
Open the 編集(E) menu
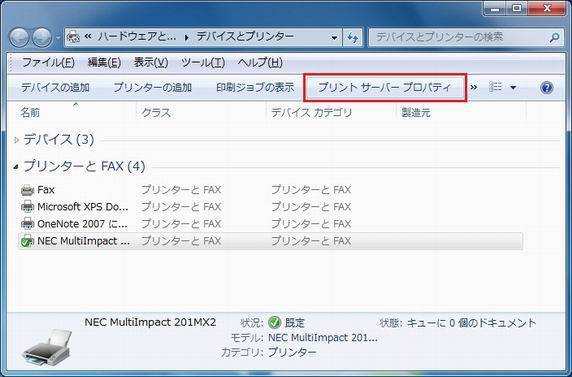click(104, 62)
